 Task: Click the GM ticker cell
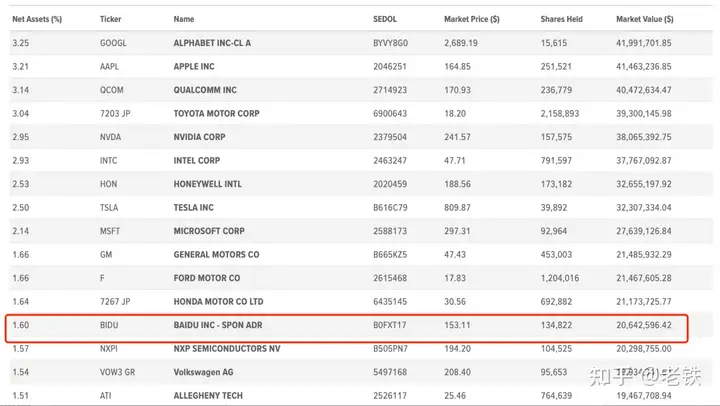106,254
